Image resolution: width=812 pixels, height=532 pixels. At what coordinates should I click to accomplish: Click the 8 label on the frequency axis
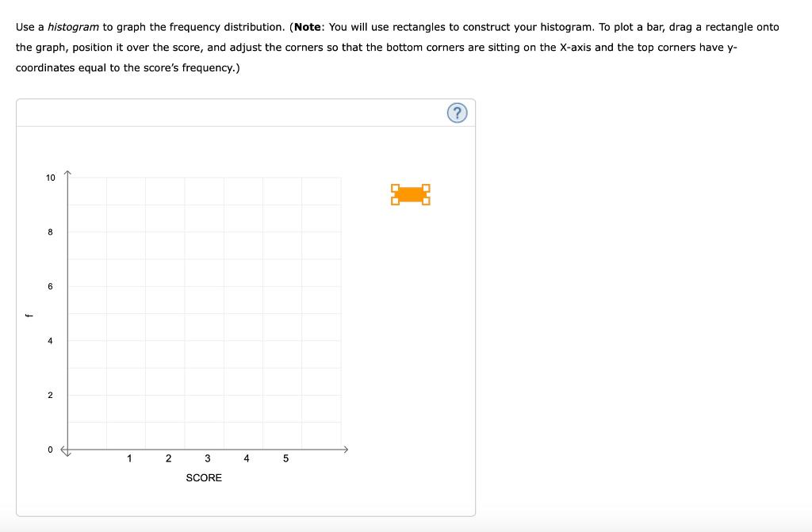(51, 232)
